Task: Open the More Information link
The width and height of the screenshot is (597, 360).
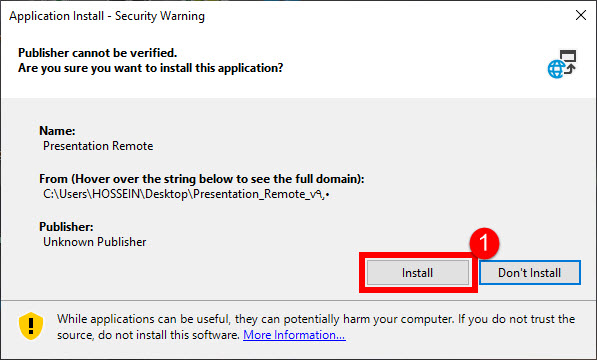Action: (x=294, y=335)
